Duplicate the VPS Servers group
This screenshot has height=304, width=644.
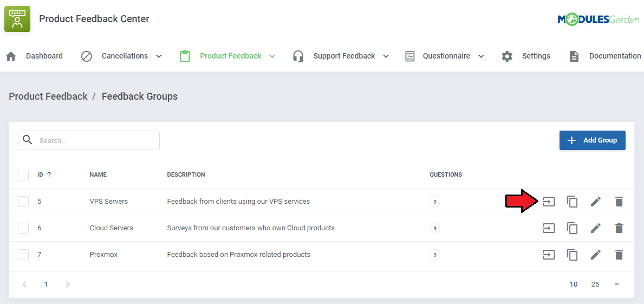pos(572,202)
